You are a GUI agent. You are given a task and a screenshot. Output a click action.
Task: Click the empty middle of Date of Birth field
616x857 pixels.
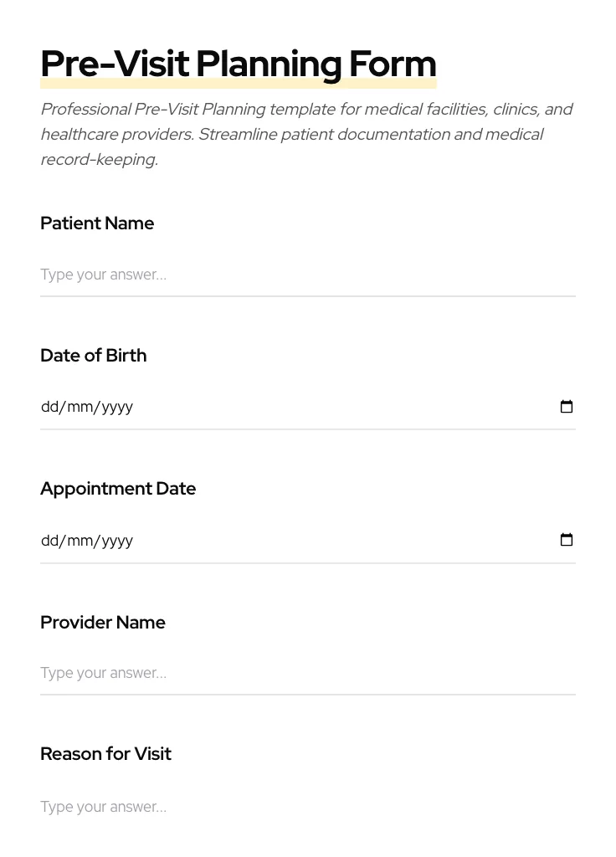(x=335, y=408)
